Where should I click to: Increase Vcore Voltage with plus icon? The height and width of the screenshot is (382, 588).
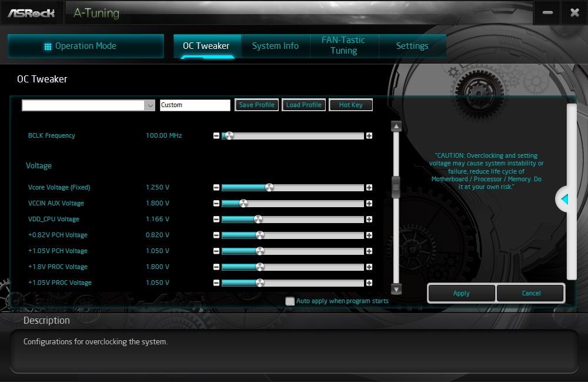tap(369, 187)
